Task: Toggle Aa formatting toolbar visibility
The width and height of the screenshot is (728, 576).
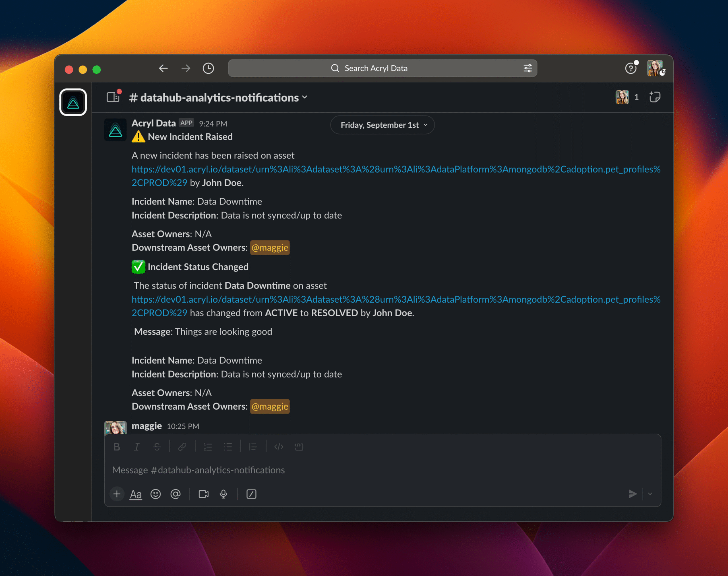Action: tap(136, 494)
